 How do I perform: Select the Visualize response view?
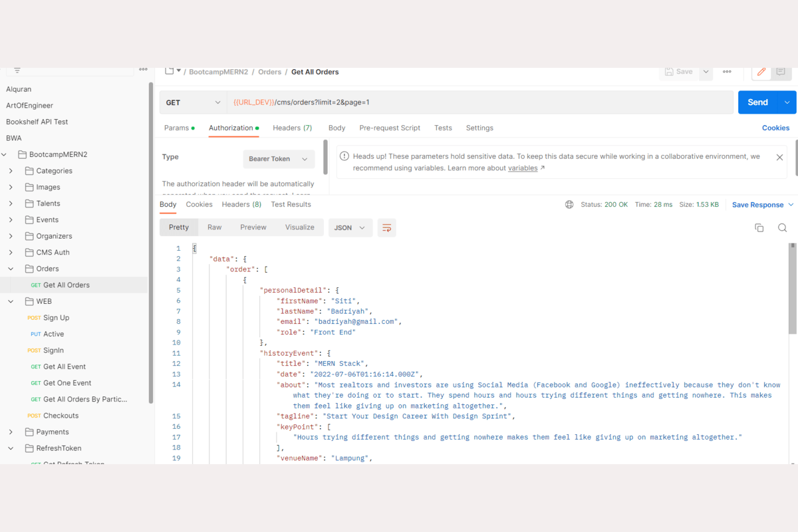(x=299, y=227)
